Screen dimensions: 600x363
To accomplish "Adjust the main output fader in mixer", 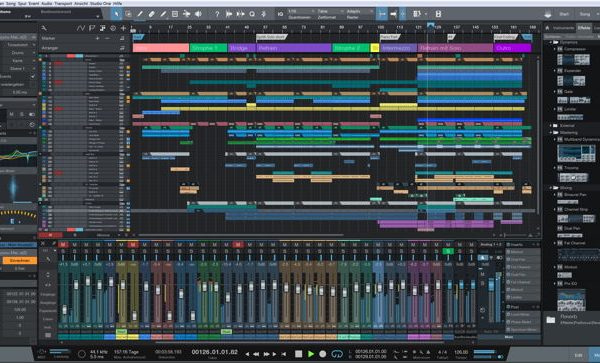I will [x=491, y=286].
